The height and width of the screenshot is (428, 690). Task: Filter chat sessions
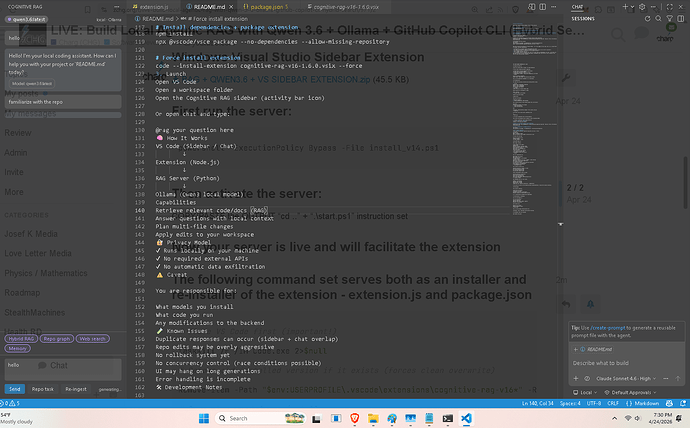[669, 18]
